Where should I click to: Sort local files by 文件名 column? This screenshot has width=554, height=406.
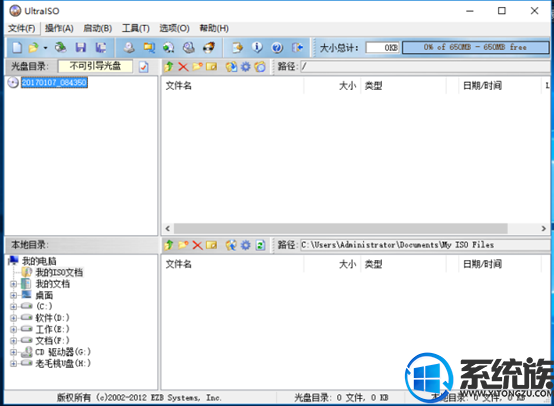click(232, 264)
